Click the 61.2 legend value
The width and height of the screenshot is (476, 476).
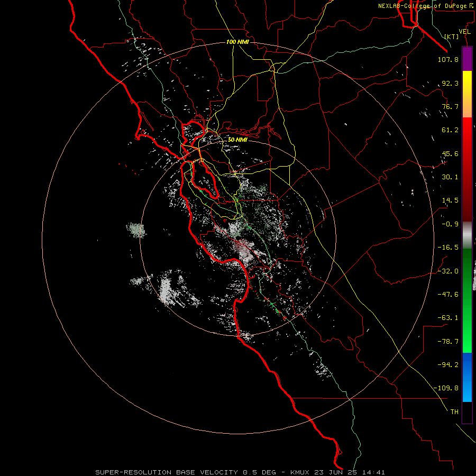450,130
